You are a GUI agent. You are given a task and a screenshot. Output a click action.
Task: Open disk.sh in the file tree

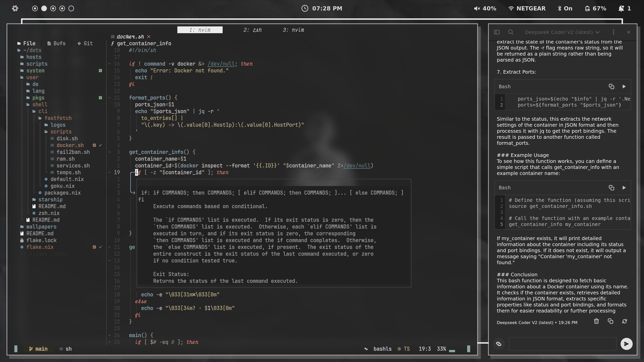[64, 139]
